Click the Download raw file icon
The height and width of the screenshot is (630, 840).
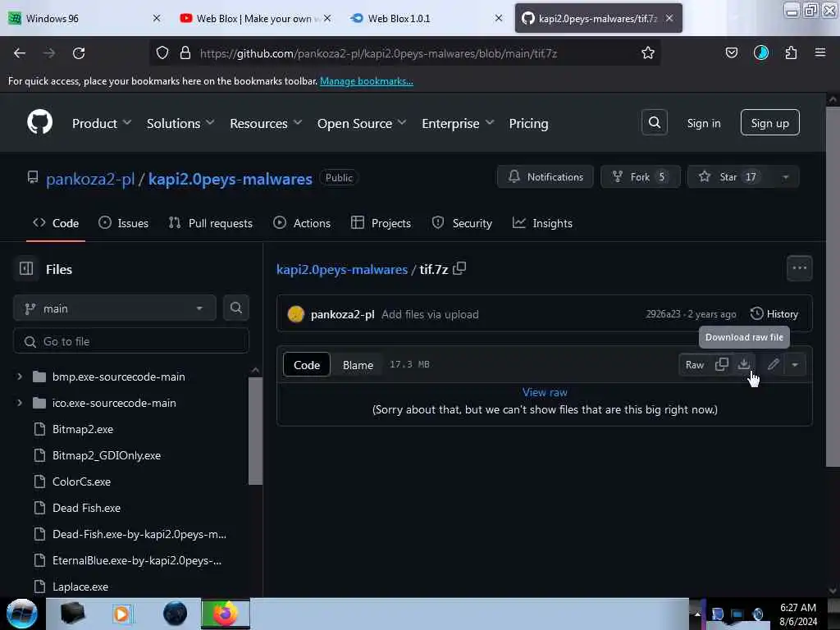[x=743, y=364]
